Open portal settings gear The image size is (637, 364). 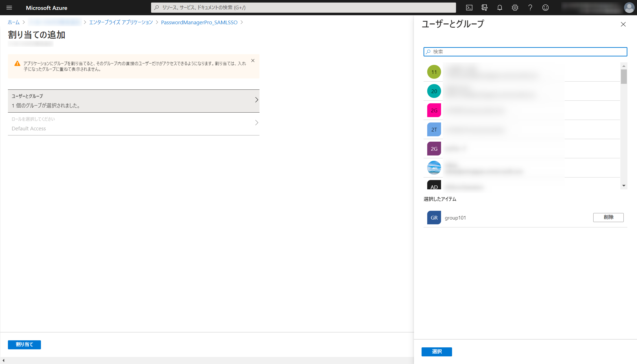515,8
